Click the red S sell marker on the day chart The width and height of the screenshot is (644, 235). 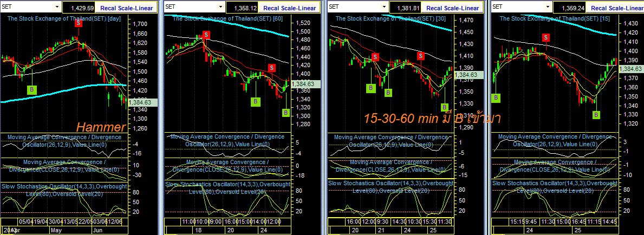(x=77, y=23)
